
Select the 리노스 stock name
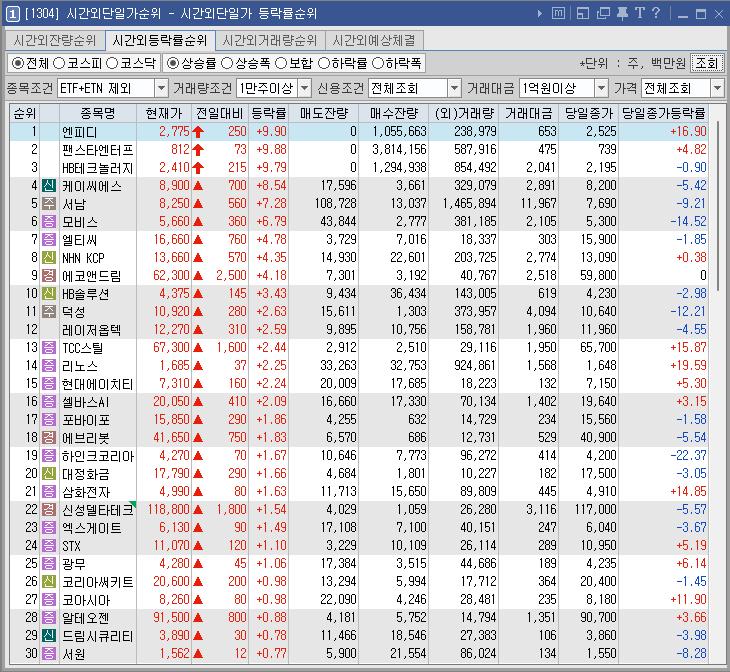point(80,366)
